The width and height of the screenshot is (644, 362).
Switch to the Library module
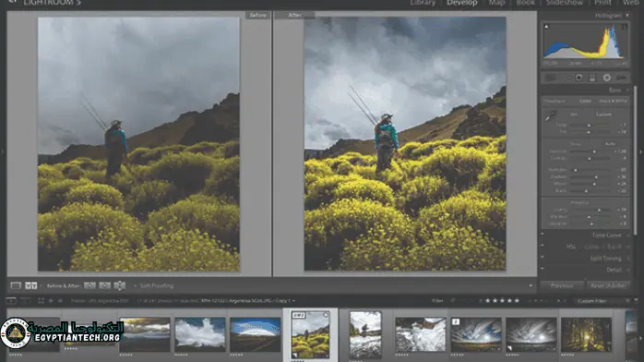coord(423,3)
